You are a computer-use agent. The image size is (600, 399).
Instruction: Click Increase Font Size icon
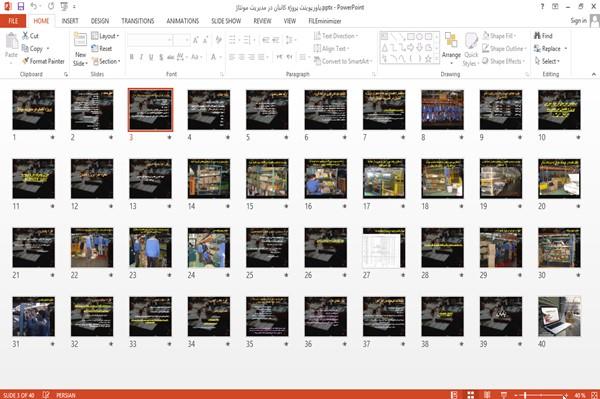pos(196,40)
